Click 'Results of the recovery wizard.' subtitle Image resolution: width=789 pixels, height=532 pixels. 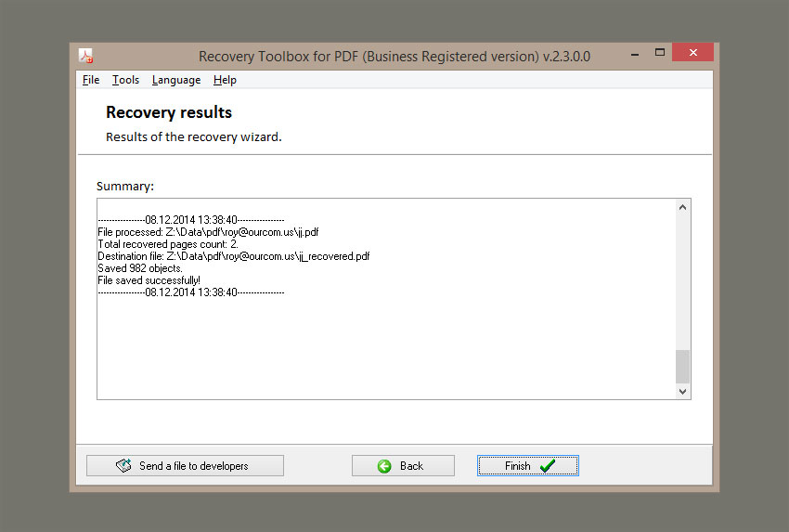click(194, 136)
